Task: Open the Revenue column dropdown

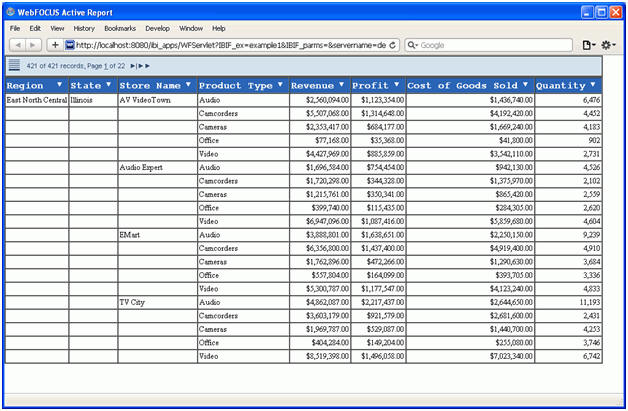Action: (x=342, y=85)
